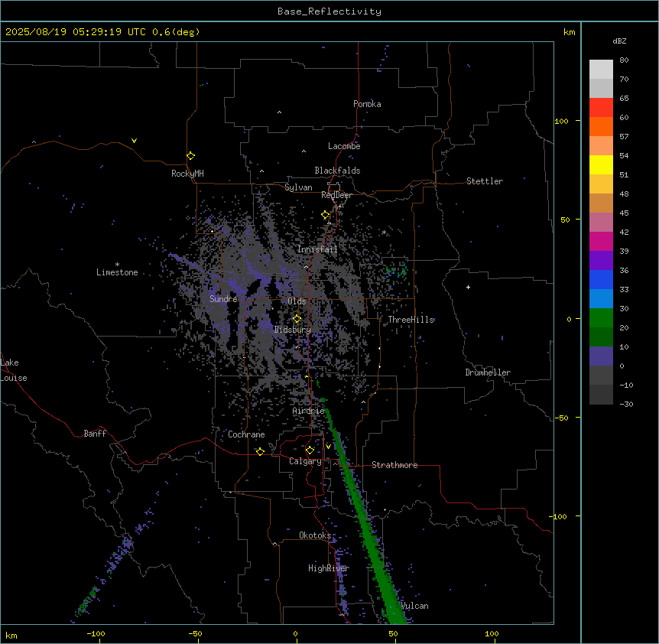Image resolution: width=659 pixels, height=644 pixels.
Task: Click the Didsbury town label
Action: tap(293, 330)
